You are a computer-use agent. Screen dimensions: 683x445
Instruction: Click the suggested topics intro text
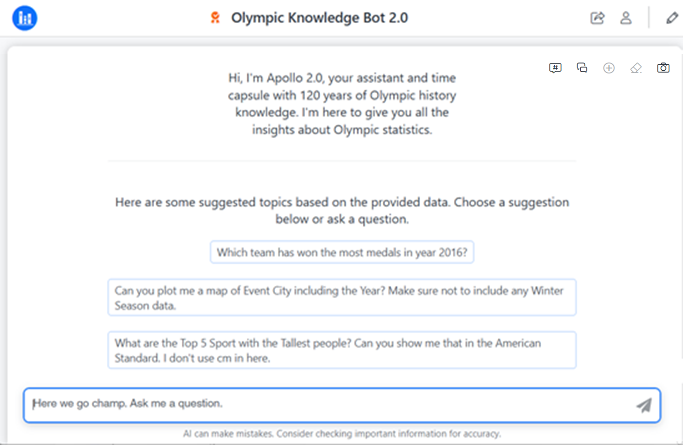[x=342, y=210]
